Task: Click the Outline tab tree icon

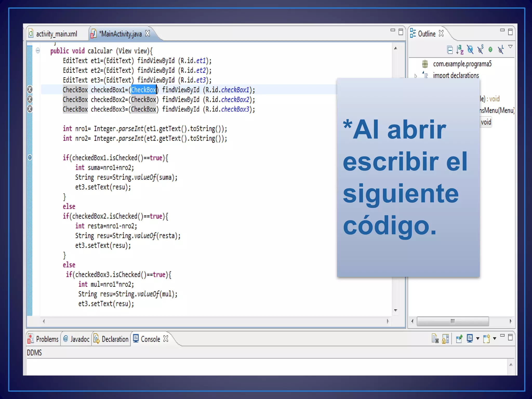Action: coord(413,33)
